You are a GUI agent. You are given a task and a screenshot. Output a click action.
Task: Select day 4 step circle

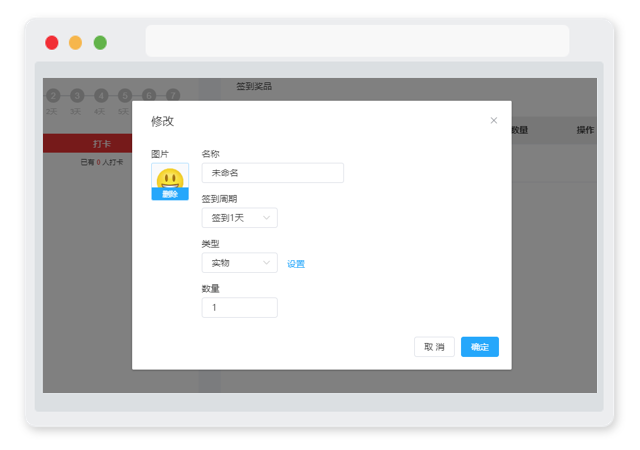pyautogui.click(x=101, y=96)
